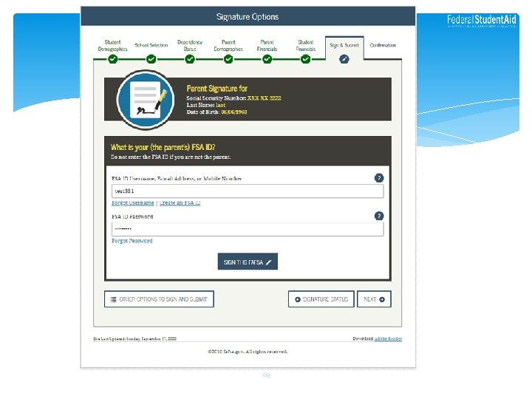
Task: Click the Forgot Password link
Action: pos(132,241)
